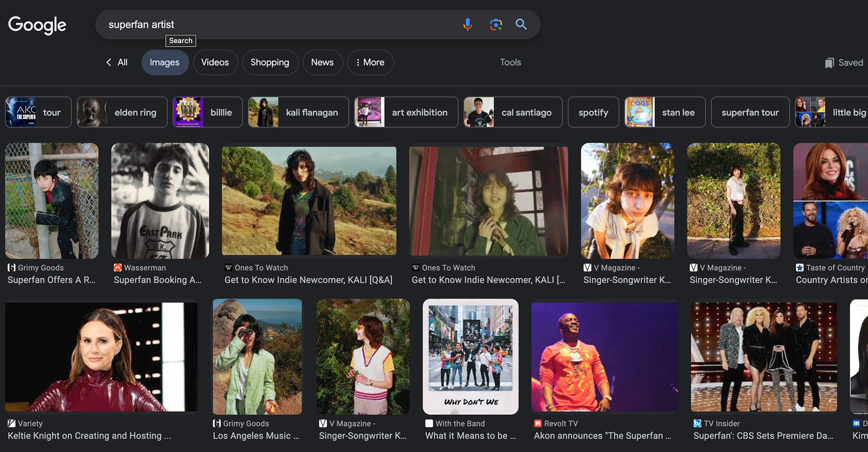
Task: Switch to the Videos tab
Action: click(x=215, y=62)
